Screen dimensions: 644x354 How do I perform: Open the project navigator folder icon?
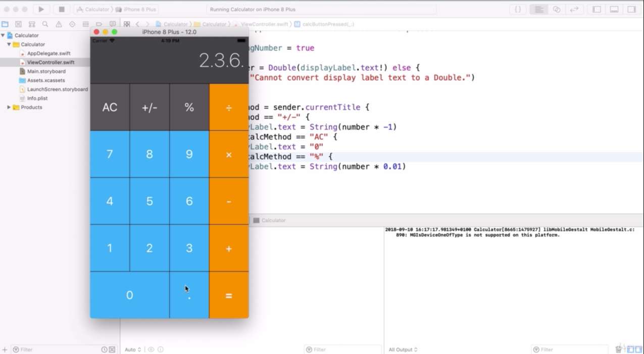[5, 24]
